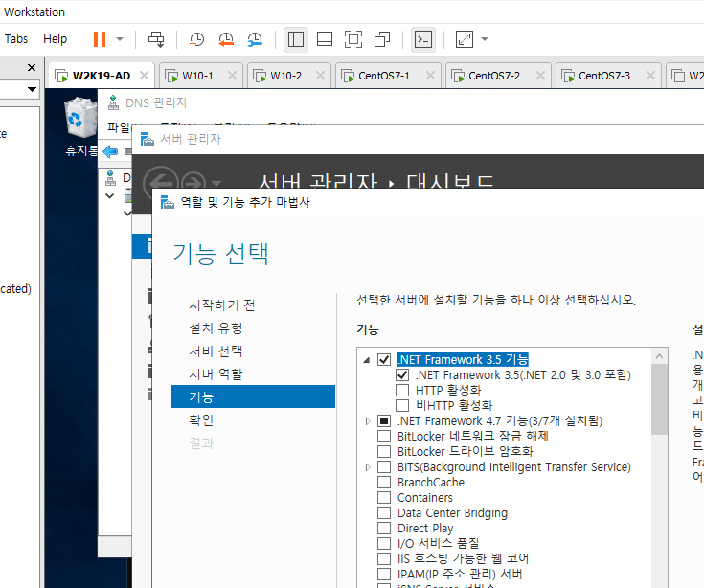Click the orange Pause VM icon
Screen dimensions: 704x588
tap(100, 39)
